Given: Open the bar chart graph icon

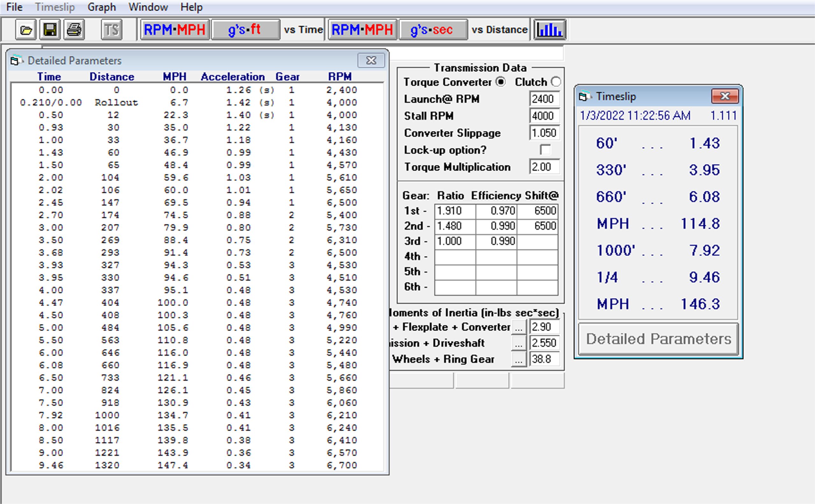Looking at the screenshot, I should tap(550, 30).
